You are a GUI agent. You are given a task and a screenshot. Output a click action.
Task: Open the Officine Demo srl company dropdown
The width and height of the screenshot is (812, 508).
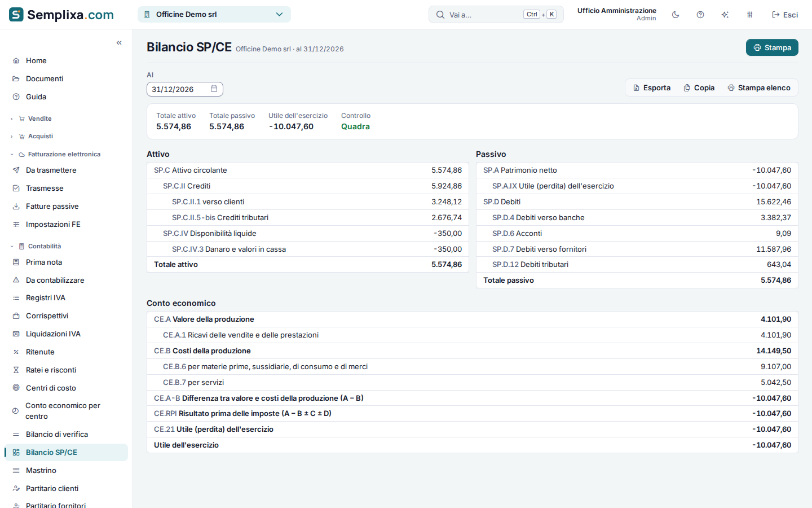[214, 15]
